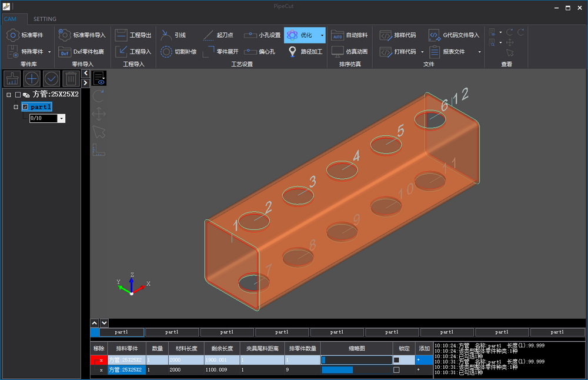588x380 pixels.
Task: Collapse the 方管:25X25X2 tree node
Action: tap(9, 95)
